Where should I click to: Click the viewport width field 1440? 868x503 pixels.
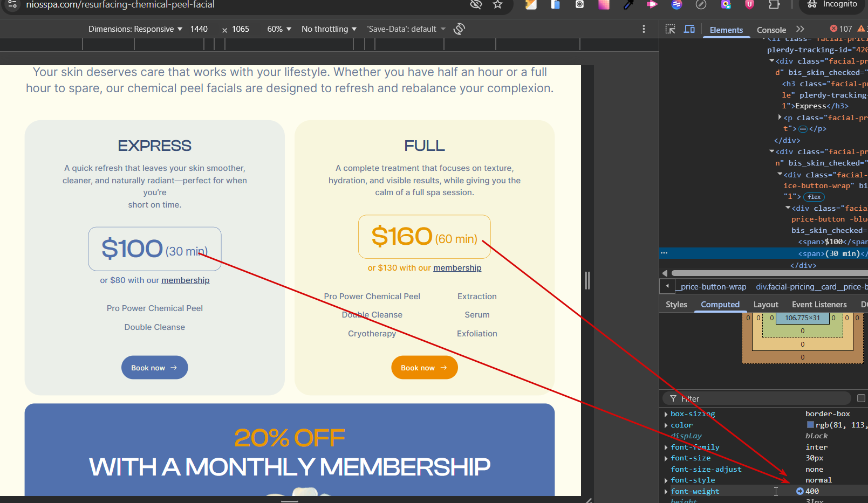coord(199,29)
